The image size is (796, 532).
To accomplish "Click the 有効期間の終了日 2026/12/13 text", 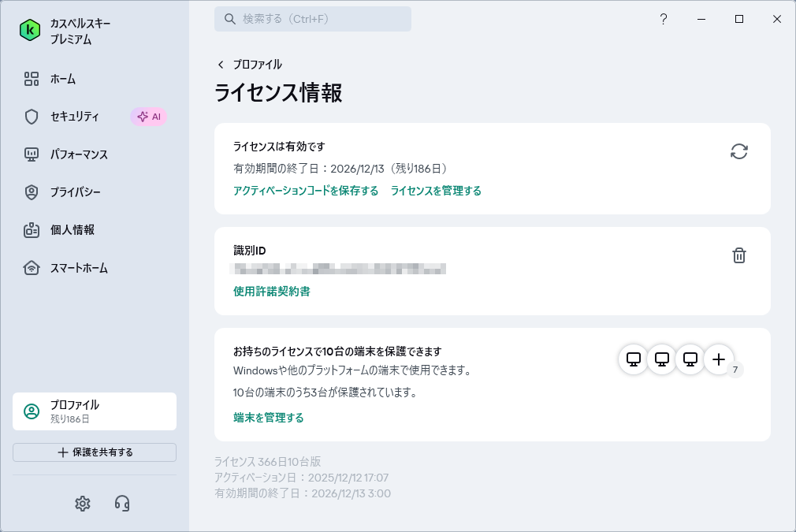I will (x=341, y=169).
